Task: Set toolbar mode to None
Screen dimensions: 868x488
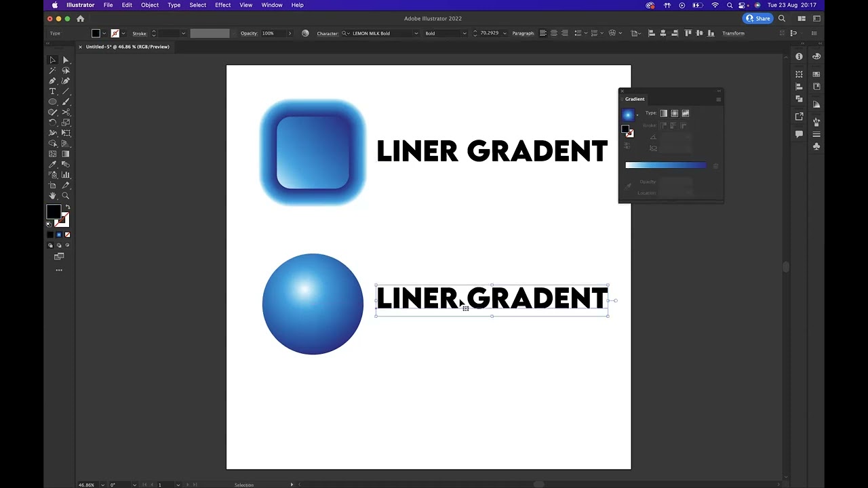Action: pos(67,235)
